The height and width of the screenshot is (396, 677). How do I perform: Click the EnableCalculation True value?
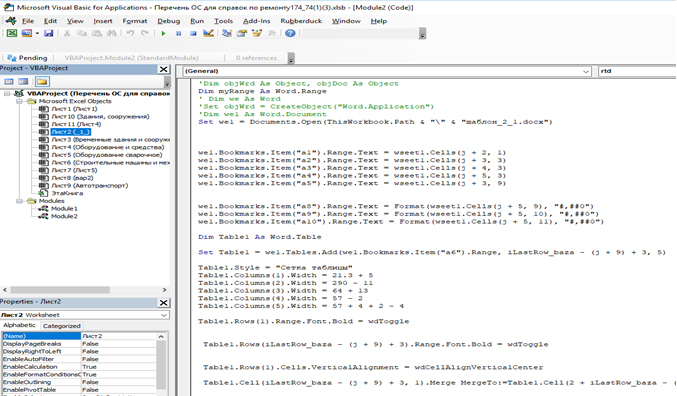pyautogui.click(x=118, y=367)
